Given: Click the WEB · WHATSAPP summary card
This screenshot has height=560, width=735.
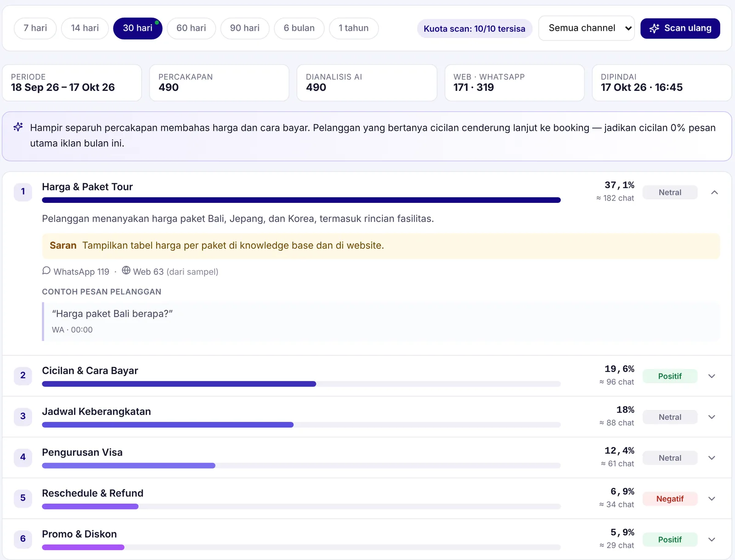Looking at the screenshot, I should [514, 83].
